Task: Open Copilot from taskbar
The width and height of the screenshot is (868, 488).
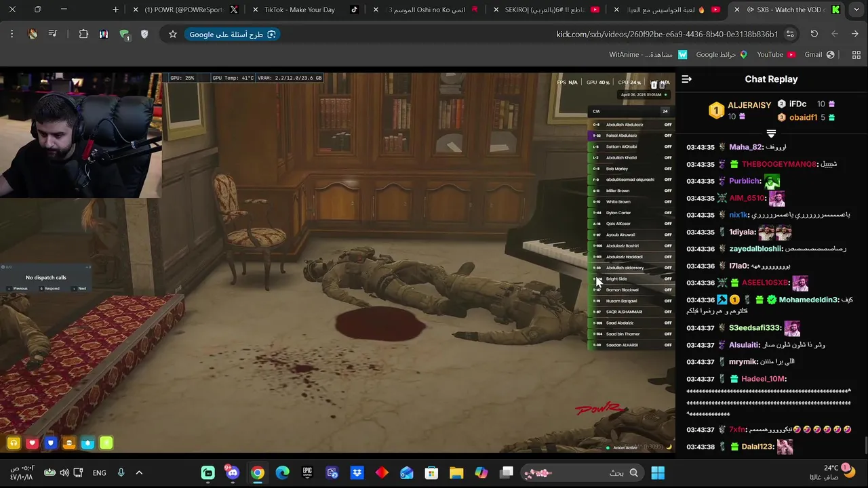Action: 481,472
